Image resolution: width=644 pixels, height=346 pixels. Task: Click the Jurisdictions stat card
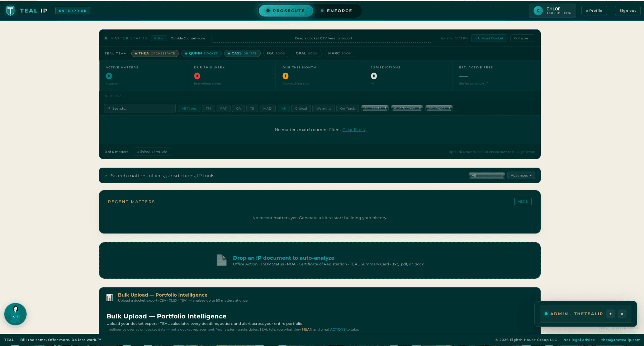click(x=408, y=76)
